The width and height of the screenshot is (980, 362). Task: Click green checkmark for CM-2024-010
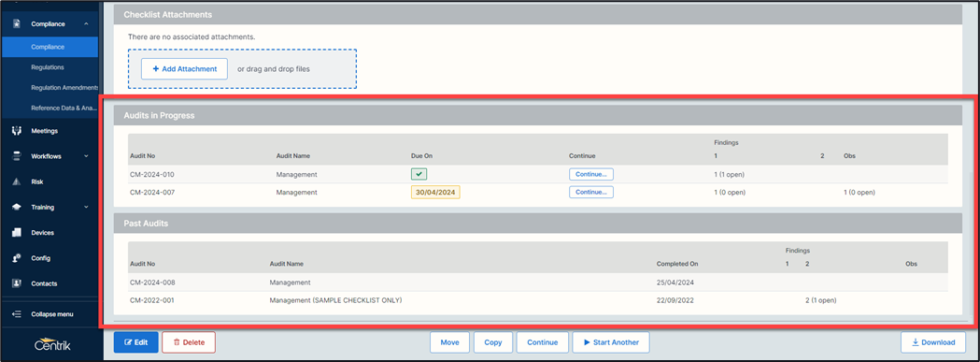[419, 174]
